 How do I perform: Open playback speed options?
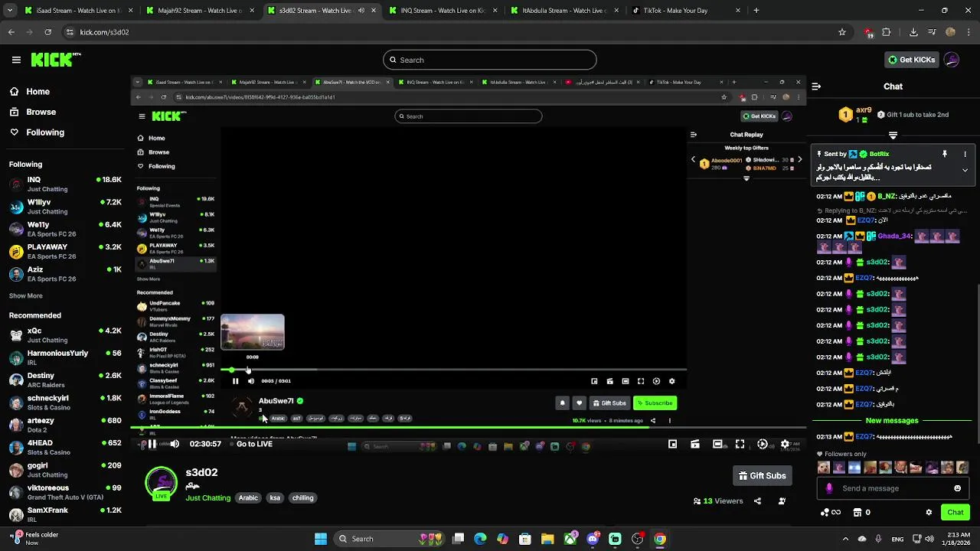point(763,444)
